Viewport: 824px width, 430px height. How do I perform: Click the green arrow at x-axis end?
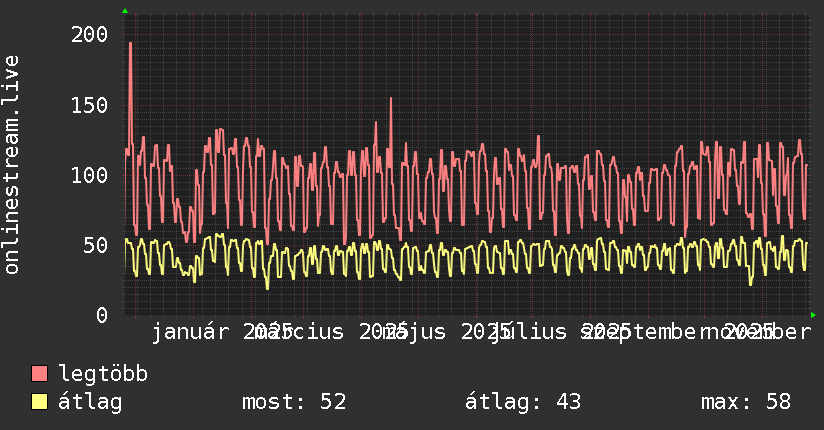tap(813, 315)
